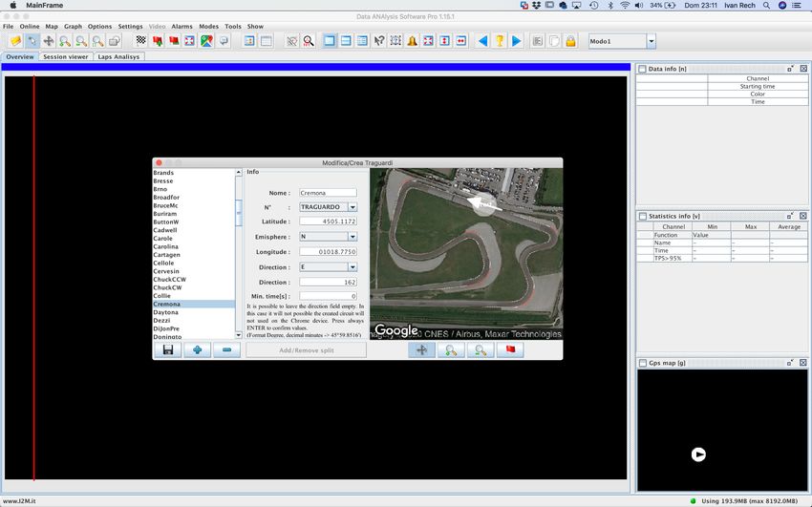Click the padlock icon in main toolbar
This screenshot has height=507, width=812.
pyautogui.click(x=569, y=41)
